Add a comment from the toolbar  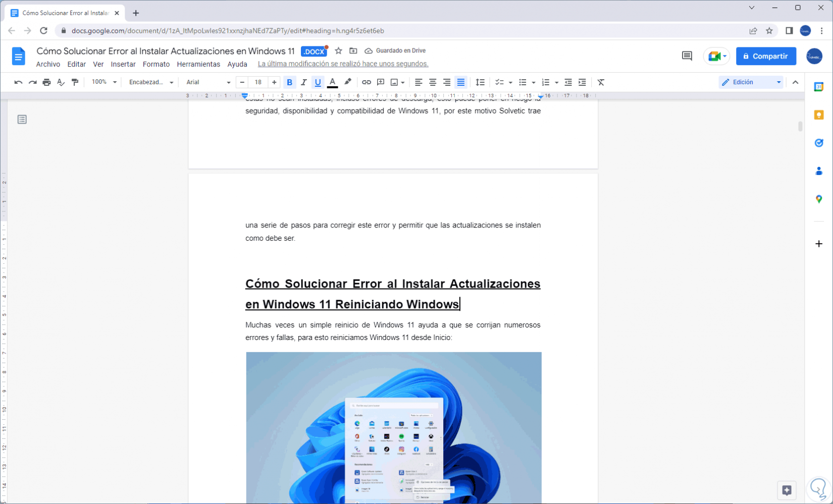(381, 82)
